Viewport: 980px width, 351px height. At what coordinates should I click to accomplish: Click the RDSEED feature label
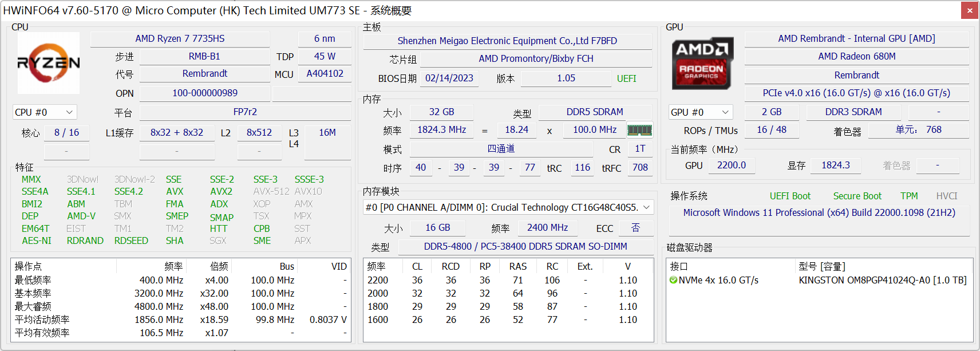(x=131, y=240)
